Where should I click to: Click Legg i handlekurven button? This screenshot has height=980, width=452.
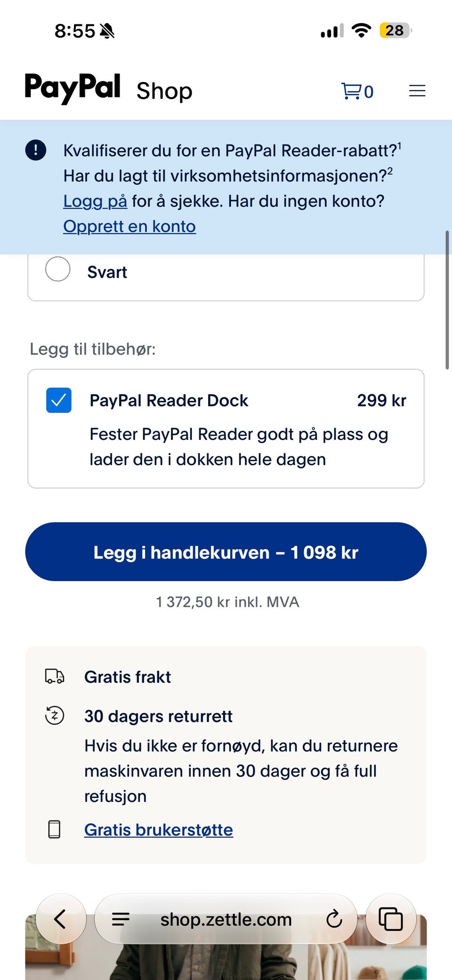226,552
